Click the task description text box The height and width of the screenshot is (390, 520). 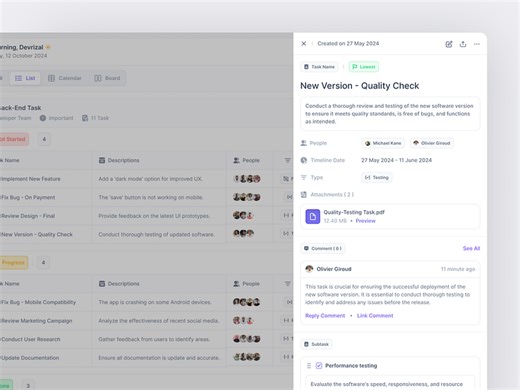(390, 114)
